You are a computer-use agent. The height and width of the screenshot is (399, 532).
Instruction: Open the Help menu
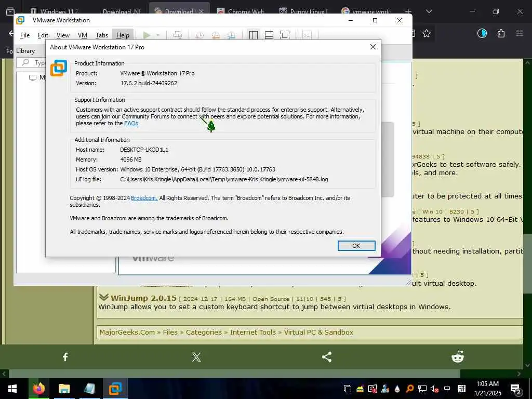coord(123,35)
